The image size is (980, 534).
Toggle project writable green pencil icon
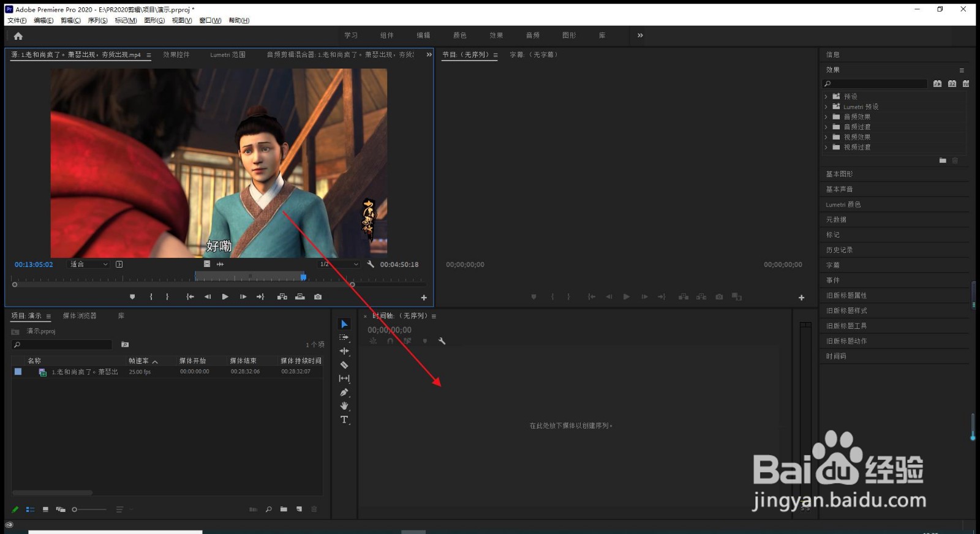pos(15,510)
